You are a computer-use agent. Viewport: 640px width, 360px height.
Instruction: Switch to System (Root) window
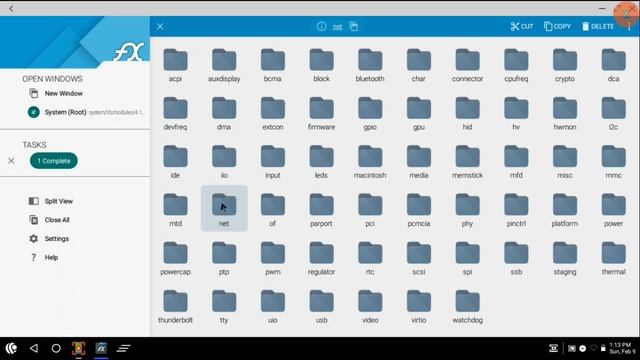[x=86, y=112]
